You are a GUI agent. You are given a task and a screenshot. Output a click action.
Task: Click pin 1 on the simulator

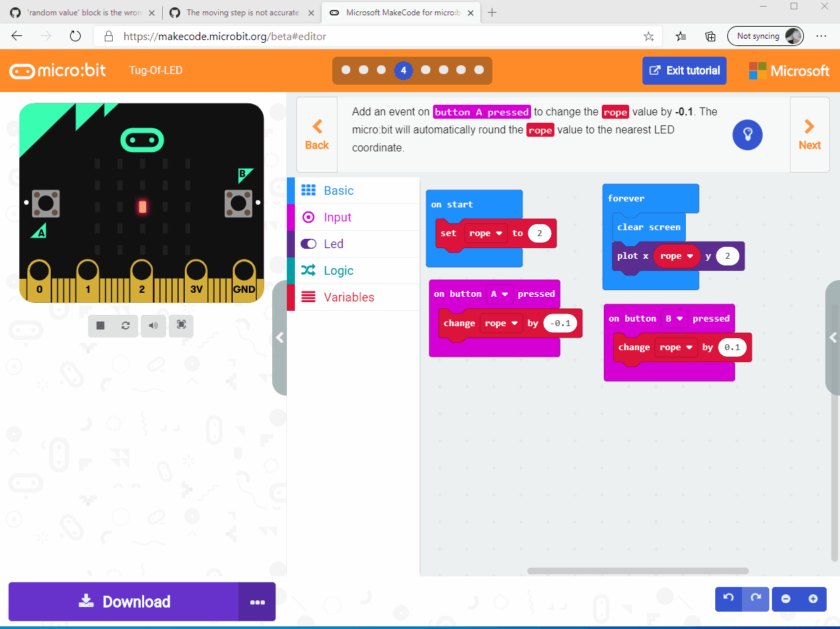[87, 280]
